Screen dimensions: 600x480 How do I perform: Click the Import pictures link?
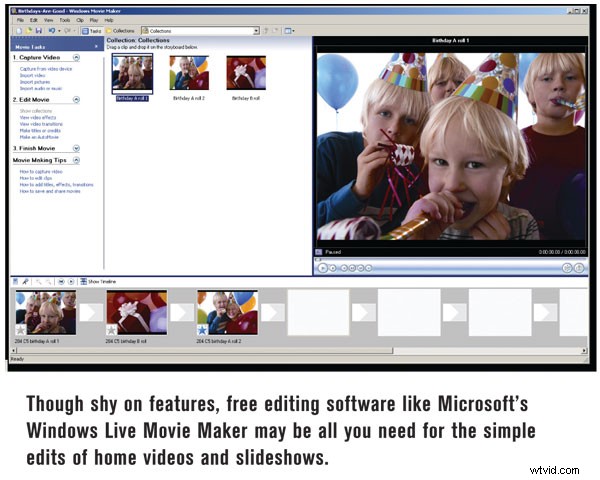(35, 82)
